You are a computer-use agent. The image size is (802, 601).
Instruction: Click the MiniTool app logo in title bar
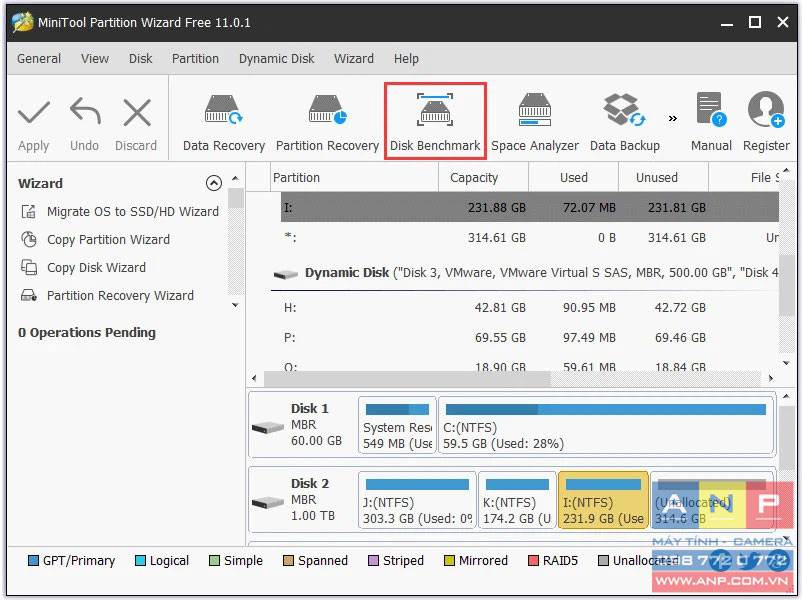point(23,23)
